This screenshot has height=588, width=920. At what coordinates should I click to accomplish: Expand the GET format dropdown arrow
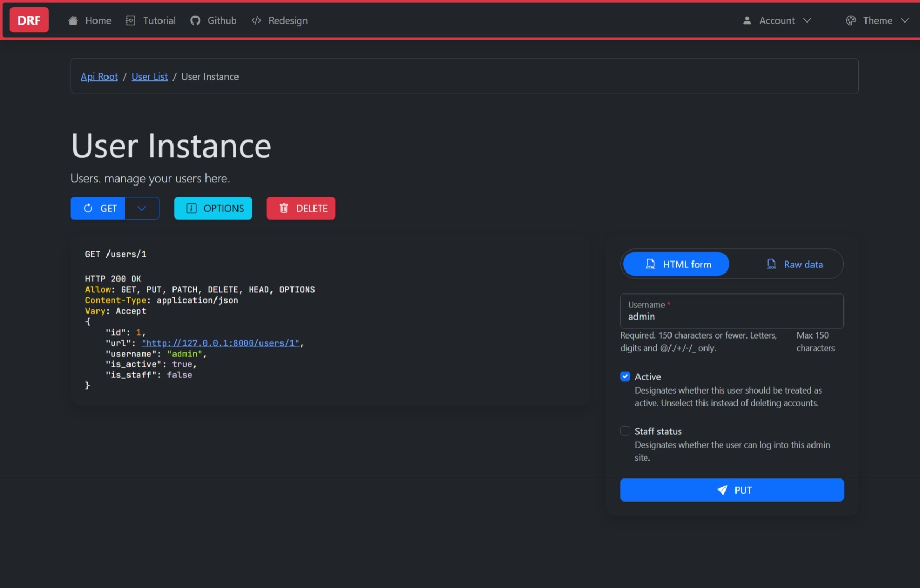142,208
